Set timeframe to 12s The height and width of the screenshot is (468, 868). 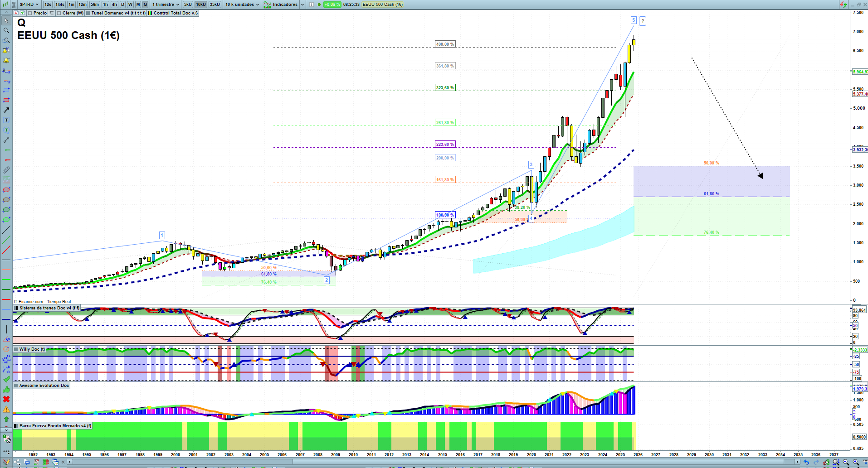(x=48, y=5)
